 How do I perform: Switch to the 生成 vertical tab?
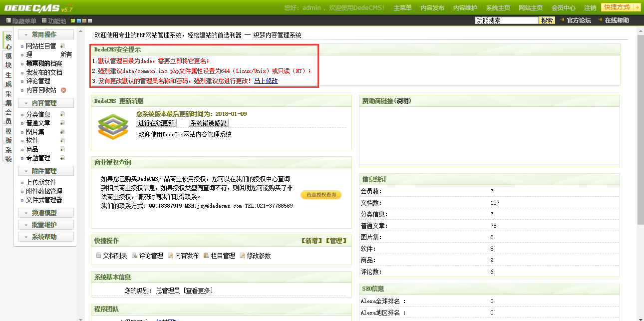(x=8, y=79)
